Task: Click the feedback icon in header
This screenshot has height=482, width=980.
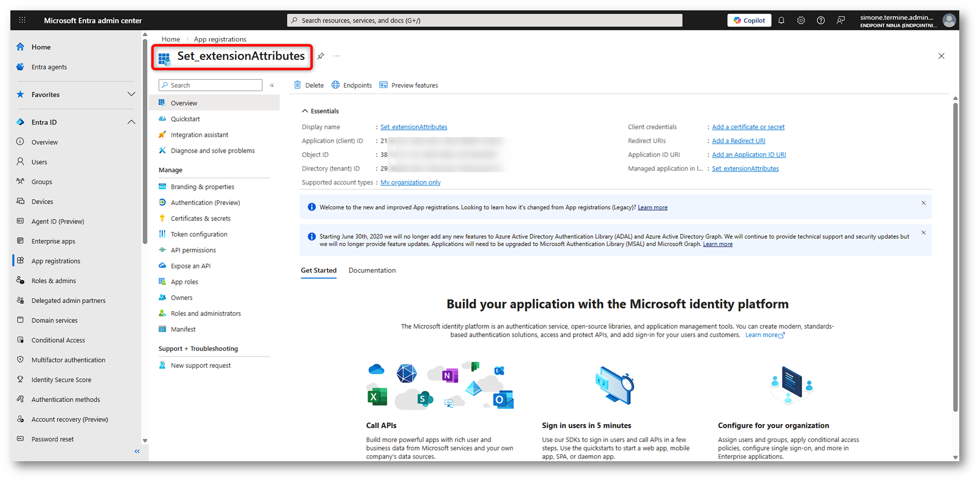Action: (x=840, y=20)
